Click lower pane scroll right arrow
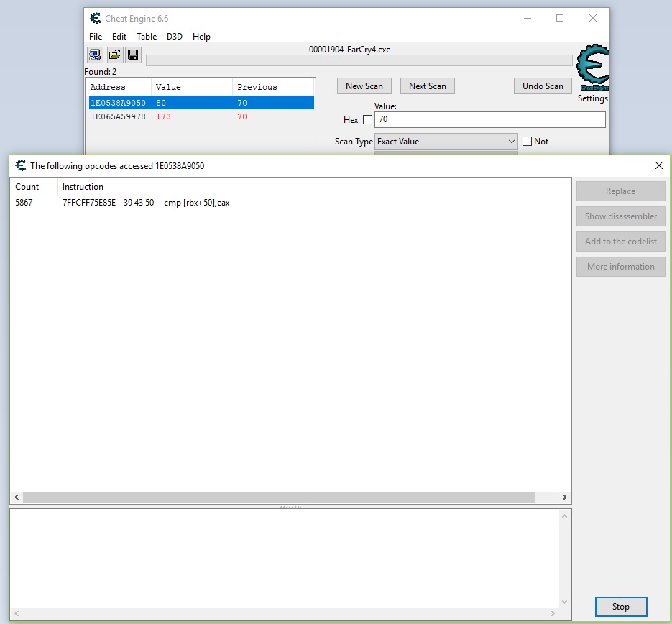Screen dimensions: 672x624 tap(553, 614)
